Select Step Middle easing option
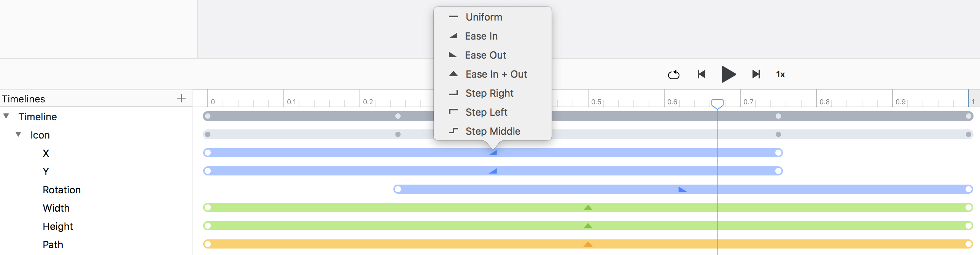Image resolution: width=980 pixels, height=255 pixels. (x=493, y=131)
